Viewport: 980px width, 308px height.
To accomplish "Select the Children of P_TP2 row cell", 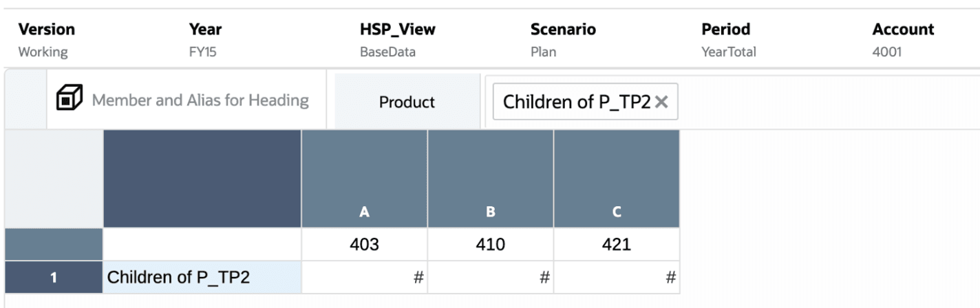I will point(202,278).
